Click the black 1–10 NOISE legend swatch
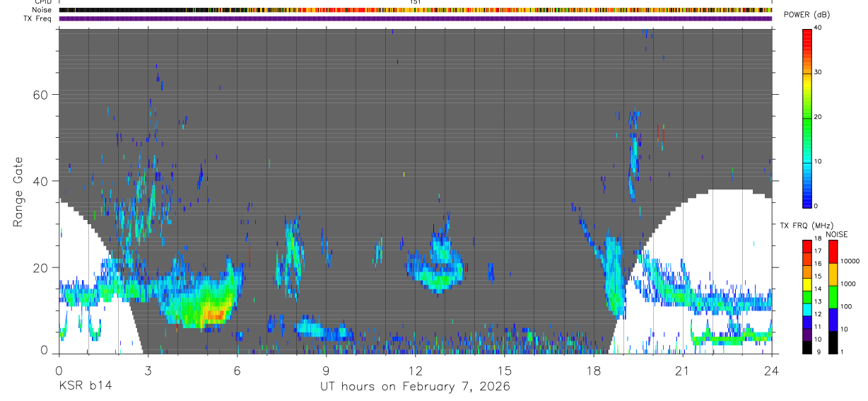This screenshot has width=868, height=401. (x=833, y=342)
